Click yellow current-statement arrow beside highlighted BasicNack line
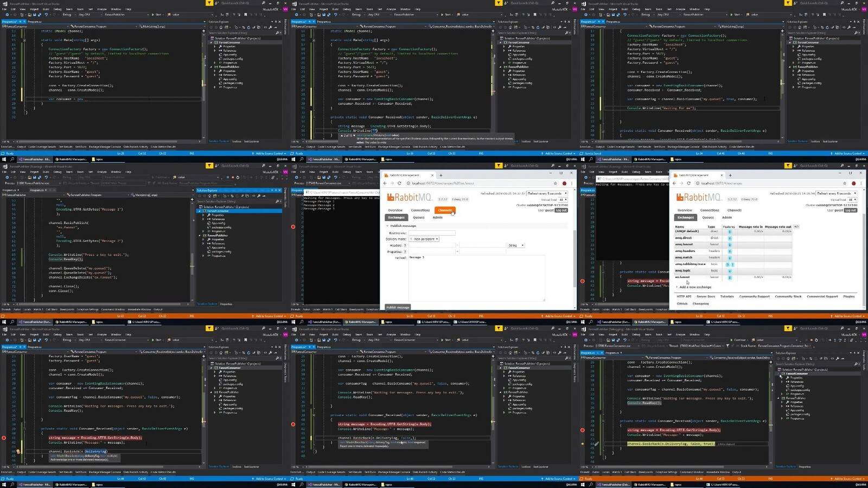868x488 pixels. coord(583,443)
